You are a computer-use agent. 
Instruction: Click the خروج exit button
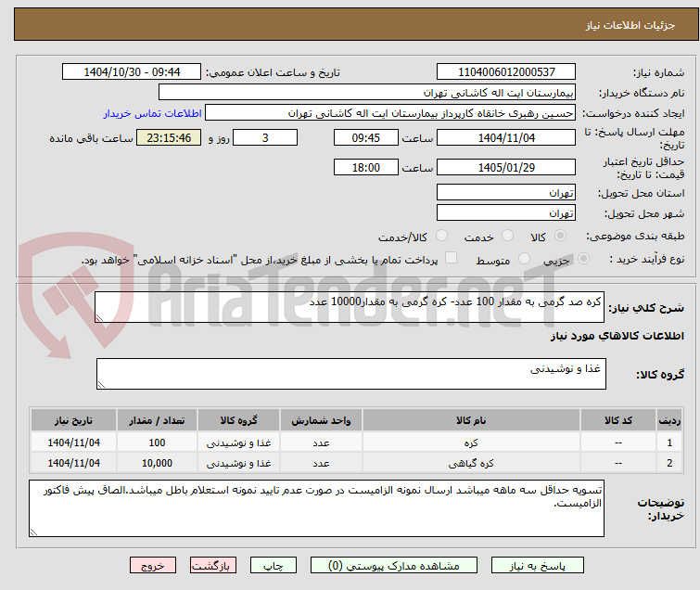[x=153, y=566]
